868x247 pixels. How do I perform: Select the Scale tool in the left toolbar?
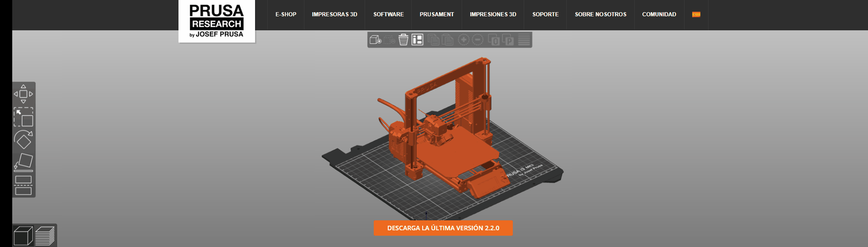(24, 117)
